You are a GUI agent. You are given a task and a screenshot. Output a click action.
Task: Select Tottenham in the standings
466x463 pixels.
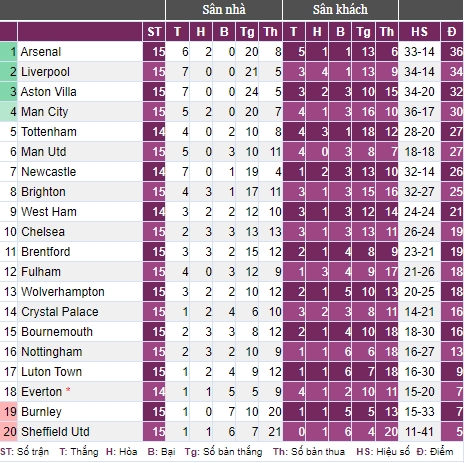[49, 132]
